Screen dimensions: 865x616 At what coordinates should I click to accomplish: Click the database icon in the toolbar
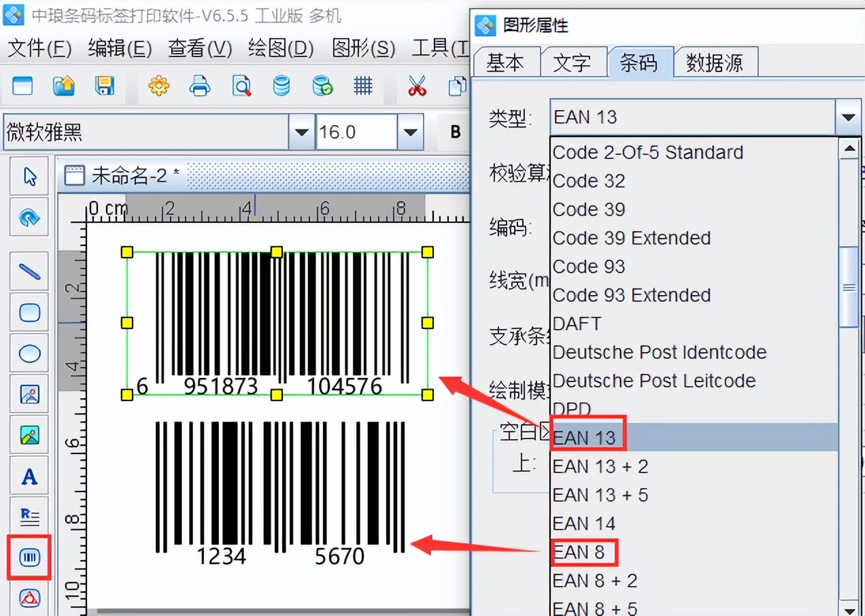point(282,86)
